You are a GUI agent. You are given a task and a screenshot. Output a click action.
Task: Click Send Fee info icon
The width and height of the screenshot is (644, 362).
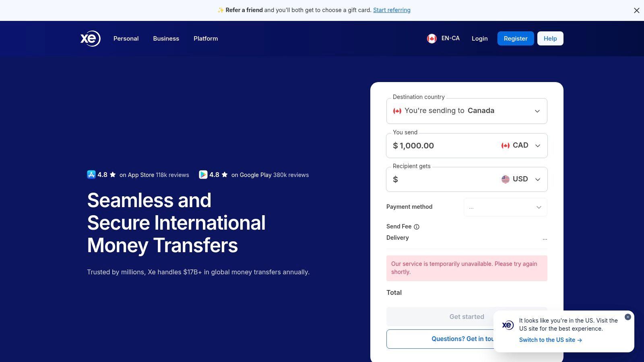[x=417, y=227]
